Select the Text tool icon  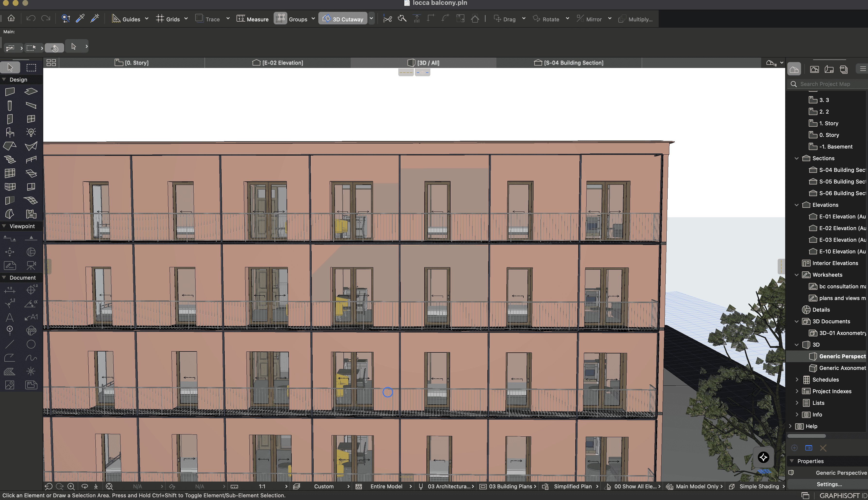tap(10, 317)
